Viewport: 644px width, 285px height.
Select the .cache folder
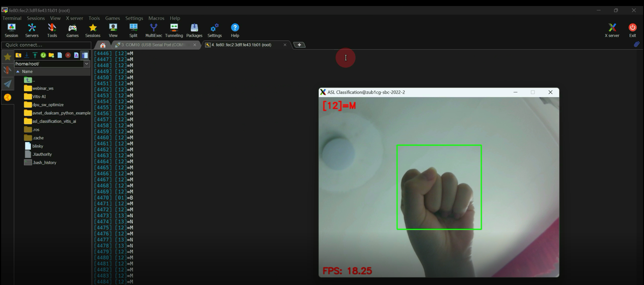click(x=34, y=138)
